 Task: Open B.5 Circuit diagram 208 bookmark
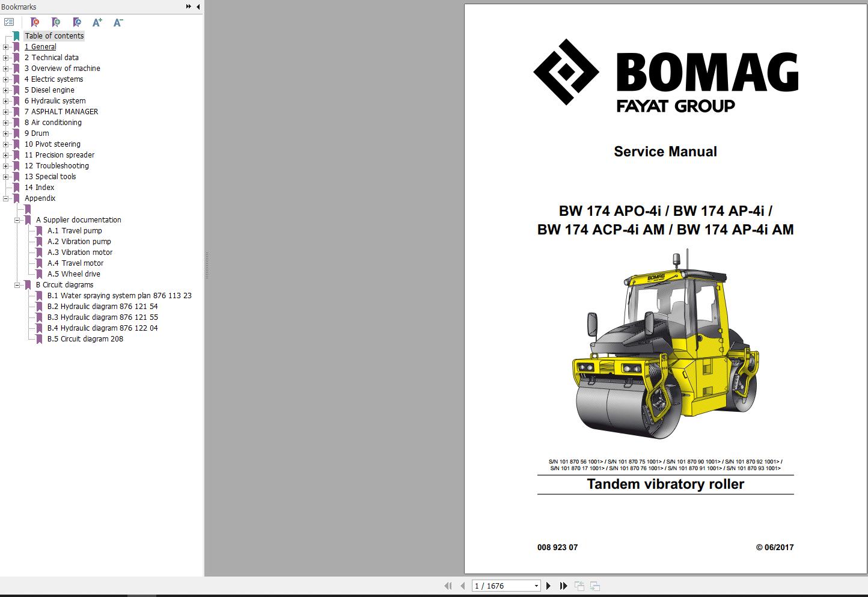tap(85, 339)
